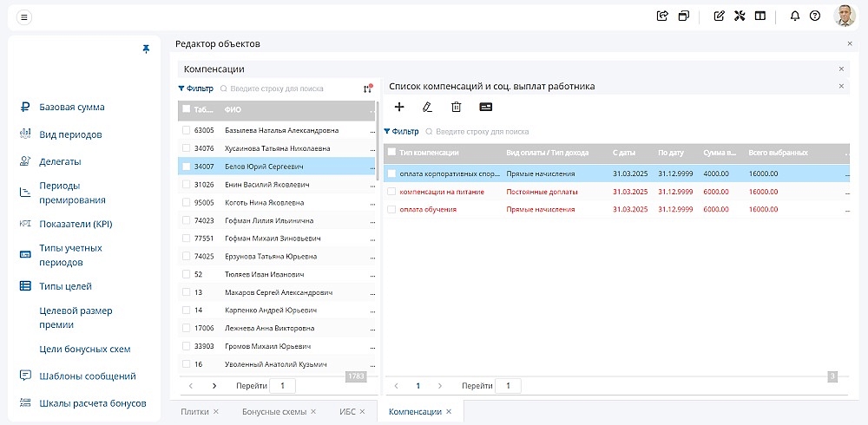Check the box for компенсации на питание
868x425 pixels.
pos(391,192)
